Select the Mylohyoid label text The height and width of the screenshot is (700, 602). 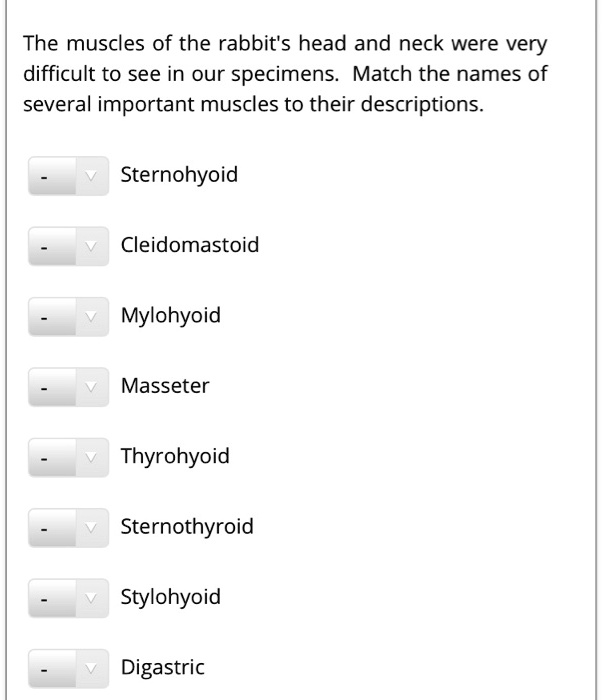click(x=170, y=316)
